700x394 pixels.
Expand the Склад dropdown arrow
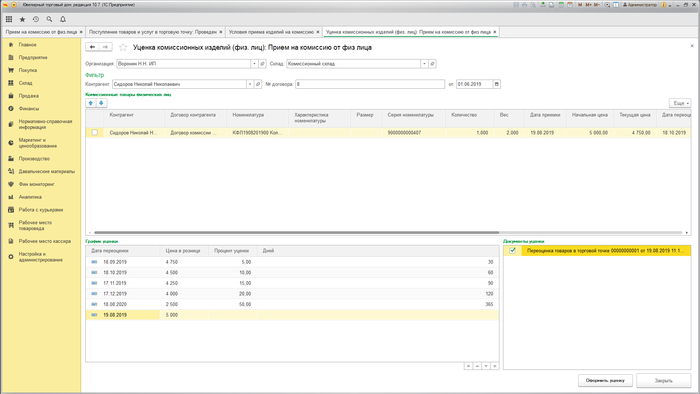click(x=424, y=64)
